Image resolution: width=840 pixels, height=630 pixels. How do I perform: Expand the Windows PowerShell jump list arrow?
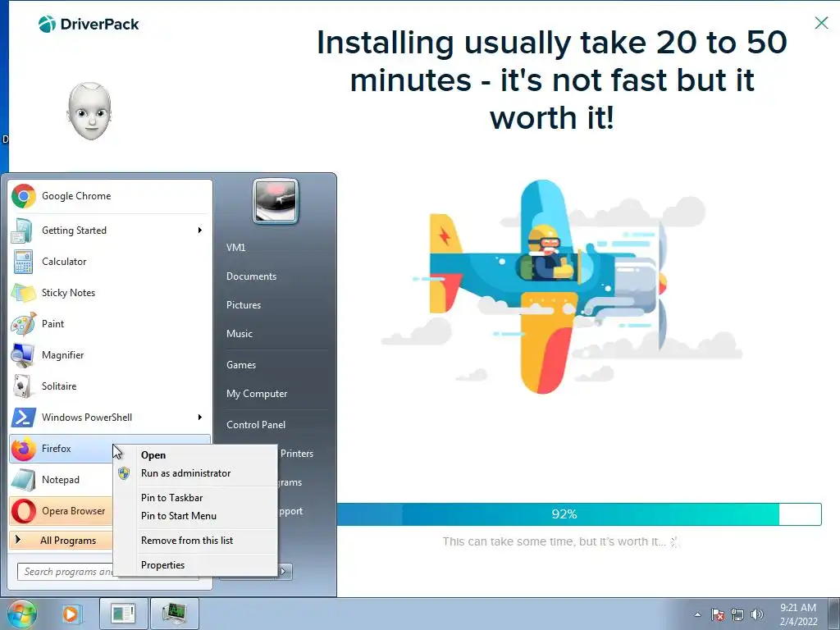click(200, 418)
